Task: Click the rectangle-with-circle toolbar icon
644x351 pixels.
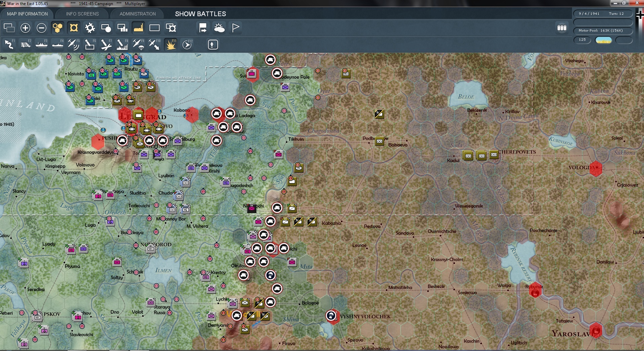Action: (106, 28)
